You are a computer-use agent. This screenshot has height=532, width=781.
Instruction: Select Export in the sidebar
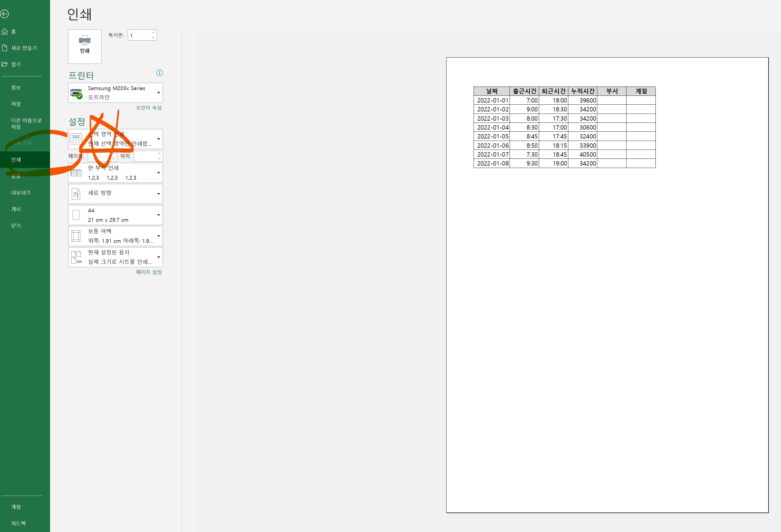[x=21, y=193]
